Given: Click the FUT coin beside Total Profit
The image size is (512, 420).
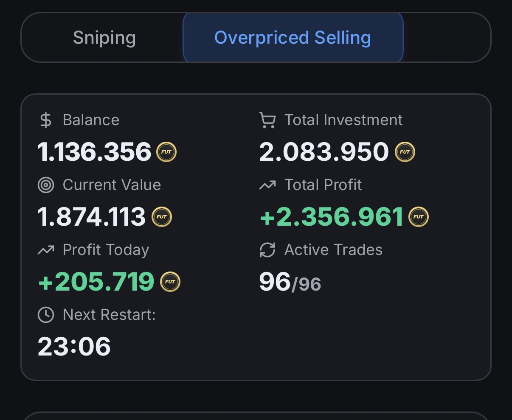Looking at the screenshot, I should [419, 217].
